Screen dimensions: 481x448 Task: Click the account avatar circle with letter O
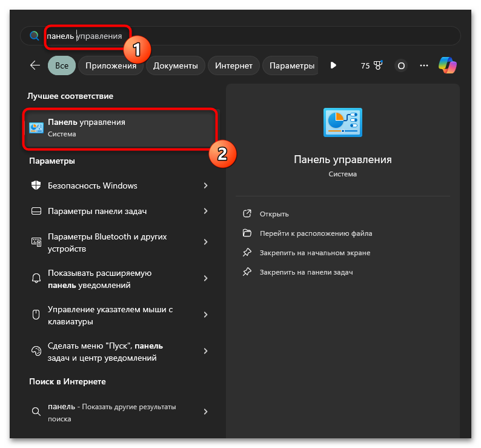pos(400,65)
